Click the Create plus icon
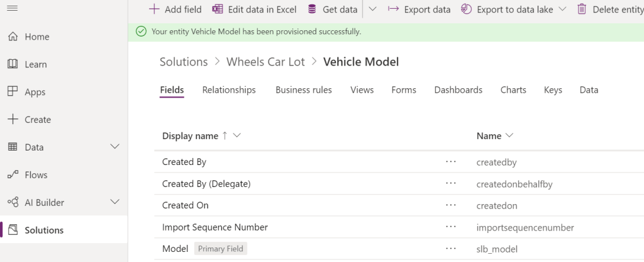Screen dimensions: 644x262 (x=13, y=120)
